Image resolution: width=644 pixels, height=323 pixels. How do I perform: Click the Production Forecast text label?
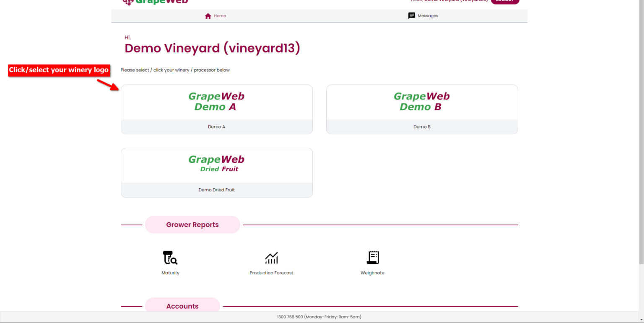click(x=271, y=273)
